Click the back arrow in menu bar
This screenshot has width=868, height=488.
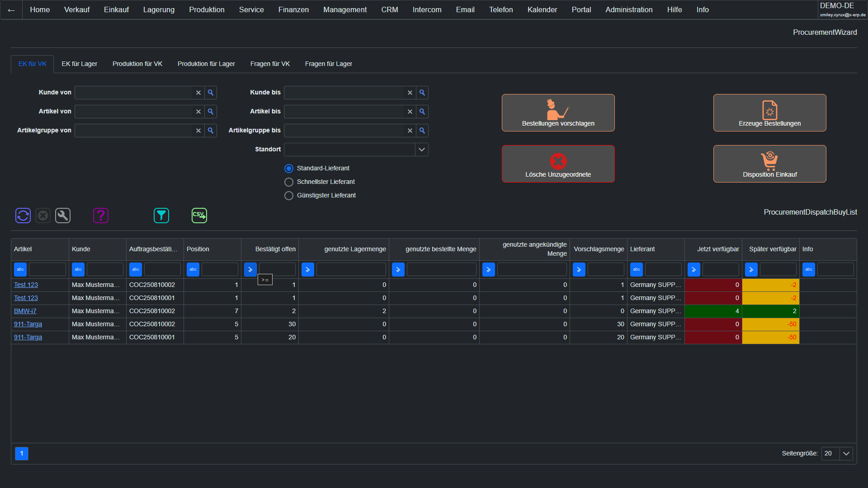11,10
